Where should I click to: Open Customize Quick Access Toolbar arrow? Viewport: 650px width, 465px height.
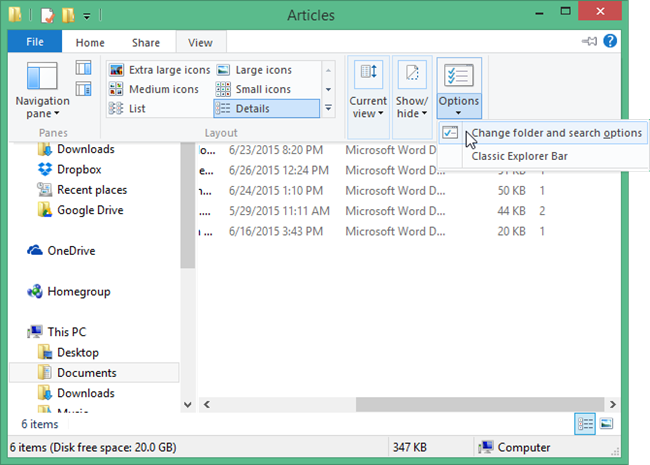click(x=87, y=16)
